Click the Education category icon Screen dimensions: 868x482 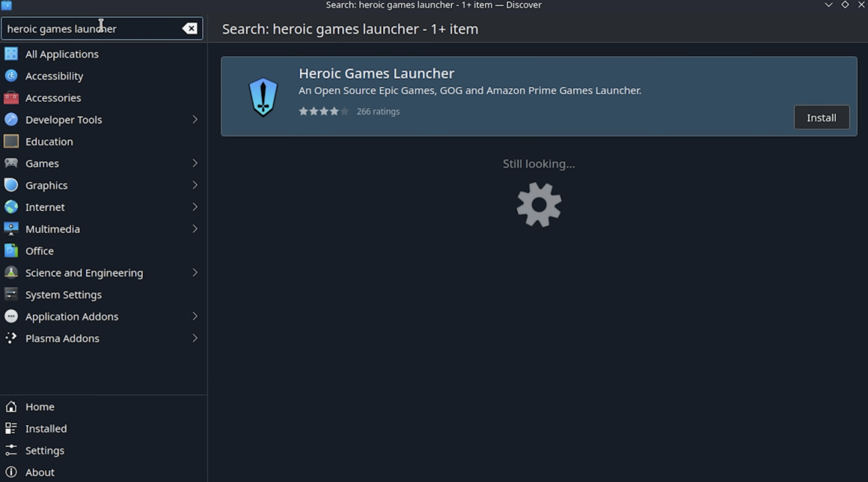coord(11,141)
